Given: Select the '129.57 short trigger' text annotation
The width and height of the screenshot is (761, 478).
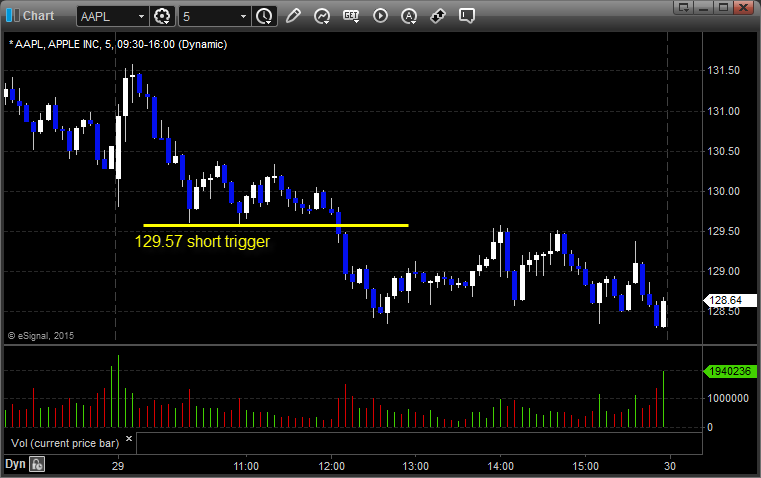Looking at the screenshot, I should (202, 241).
